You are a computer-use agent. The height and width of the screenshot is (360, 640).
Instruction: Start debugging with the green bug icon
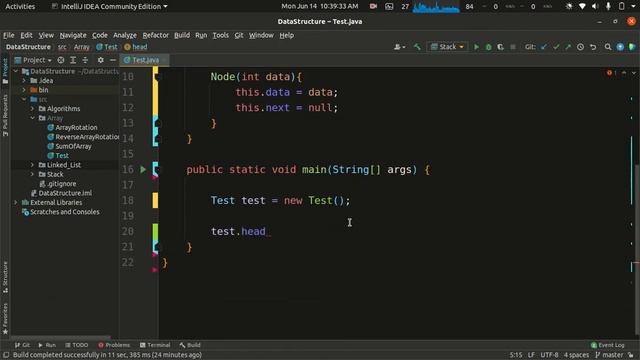489,47
